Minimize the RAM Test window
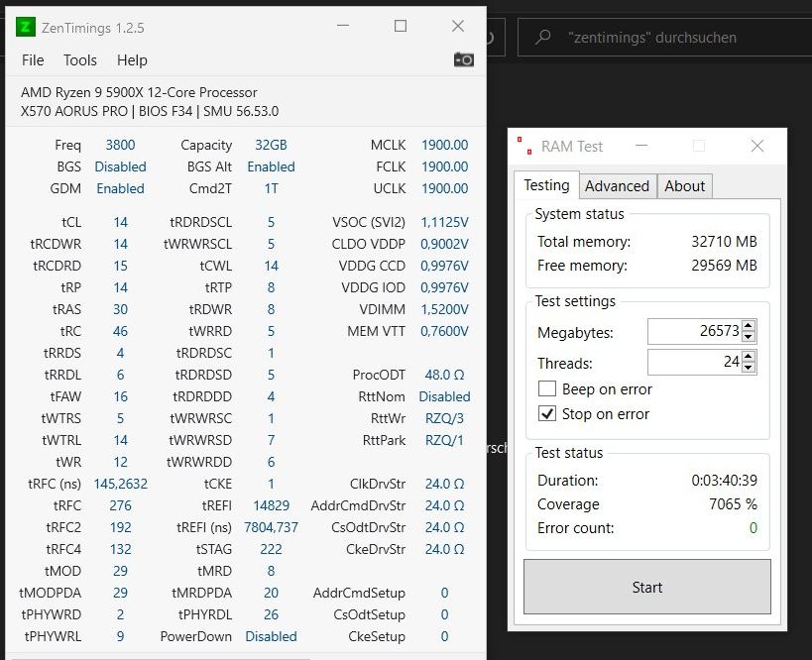Viewport: 812px width, 660px height. coord(641,146)
